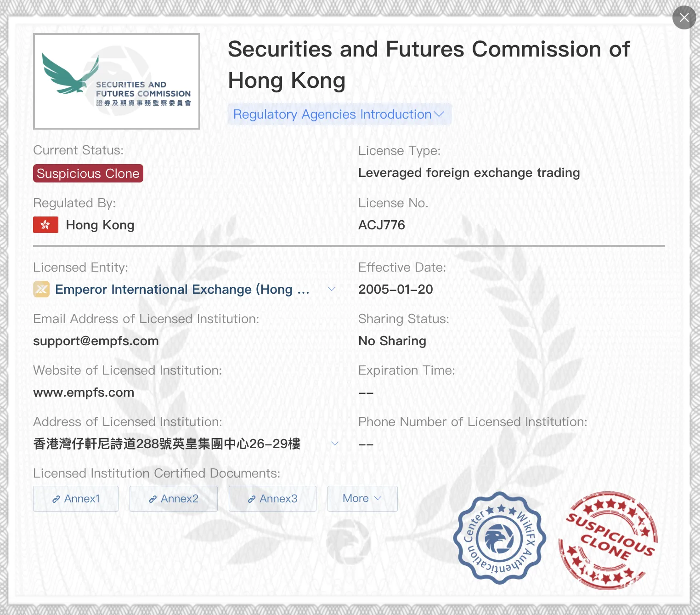This screenshot has width=700, height=615.
Task: Select the Chinese address of the institution
Action: (x=167, y=444)
